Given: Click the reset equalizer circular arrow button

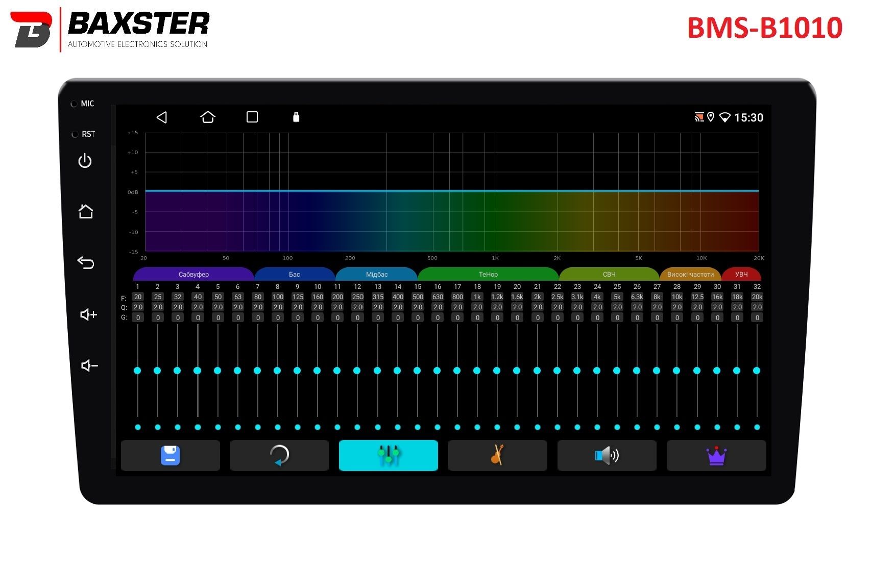Looking at the screenshot, I should (279, 455).
